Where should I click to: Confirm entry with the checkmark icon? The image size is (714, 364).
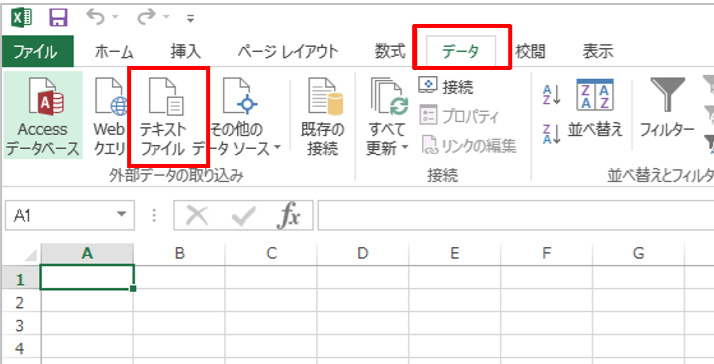243,216
